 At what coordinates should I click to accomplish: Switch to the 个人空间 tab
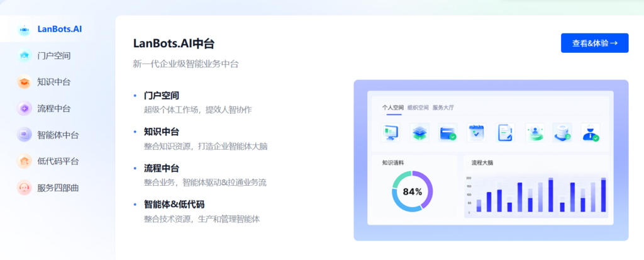[392, 108]
